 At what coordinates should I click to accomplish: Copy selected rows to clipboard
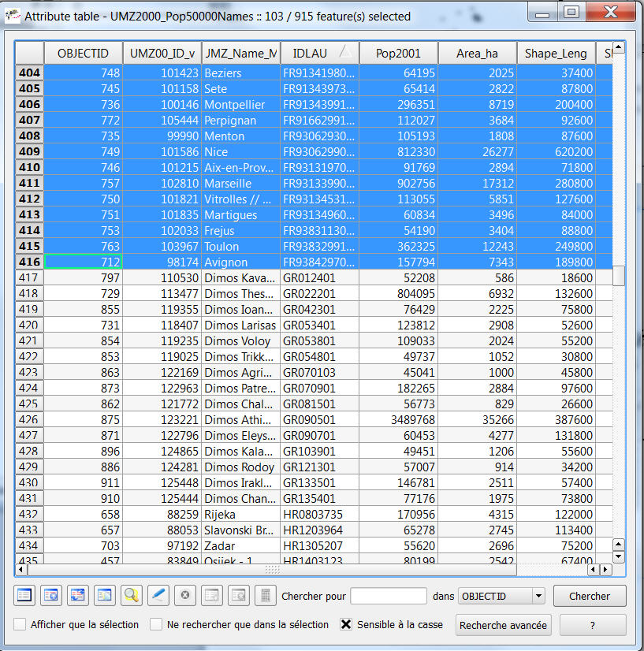coord(104,596)
